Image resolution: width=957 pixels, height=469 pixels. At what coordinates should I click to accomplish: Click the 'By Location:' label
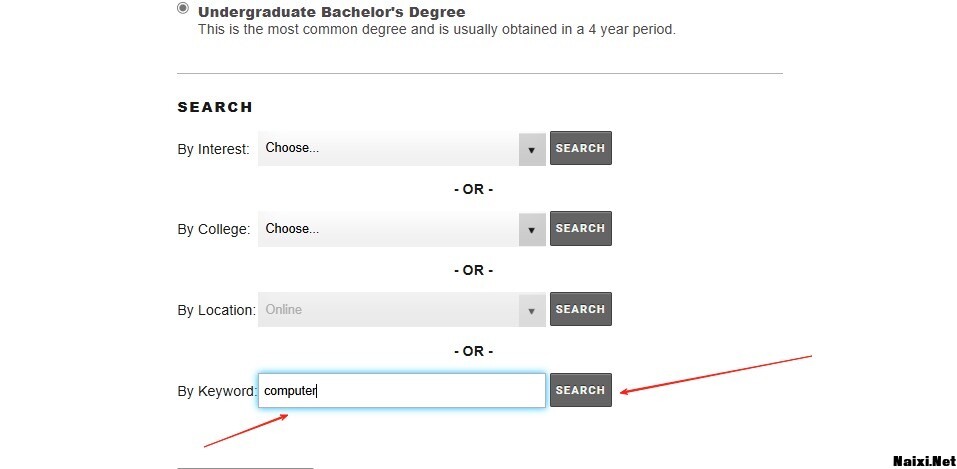(x=216, y=310)
